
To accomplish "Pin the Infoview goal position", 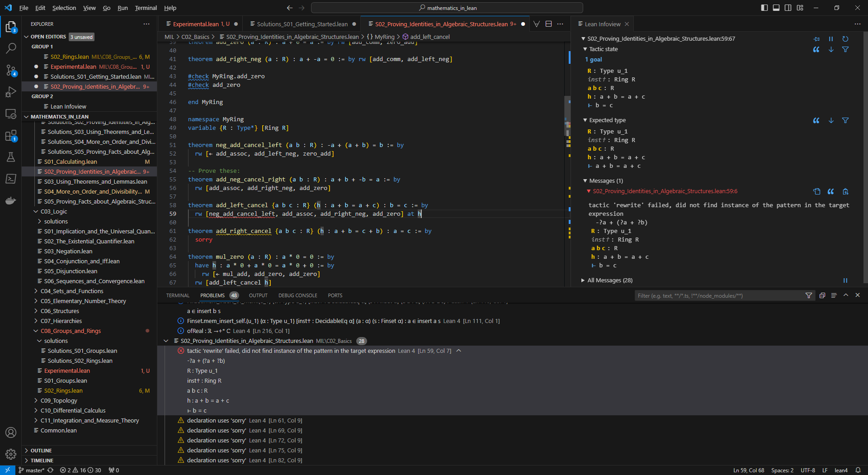I will [x=816, y=39].
